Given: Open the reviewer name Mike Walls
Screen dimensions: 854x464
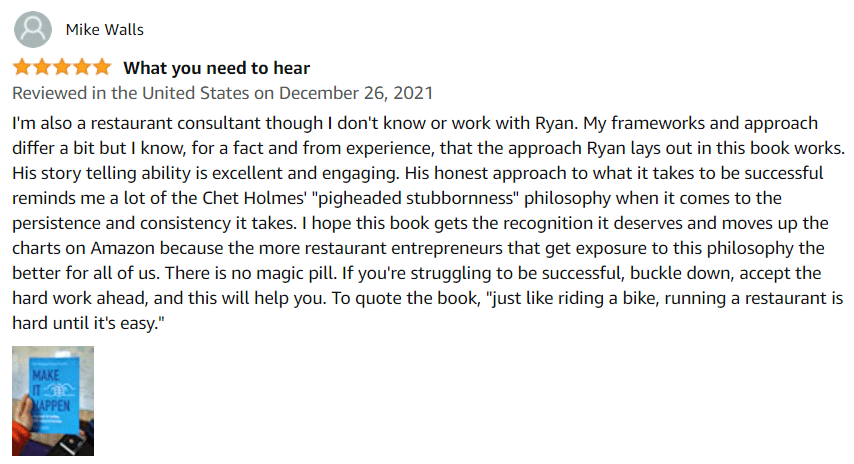Looking at the screenshot, I should [x=105, y=29].
